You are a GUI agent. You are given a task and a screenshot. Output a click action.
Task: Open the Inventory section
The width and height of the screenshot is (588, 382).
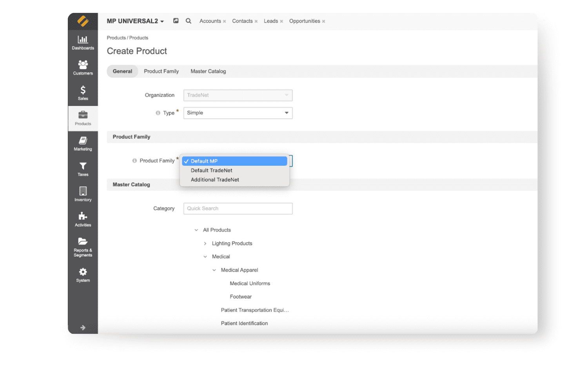click(x=83, y=194)
